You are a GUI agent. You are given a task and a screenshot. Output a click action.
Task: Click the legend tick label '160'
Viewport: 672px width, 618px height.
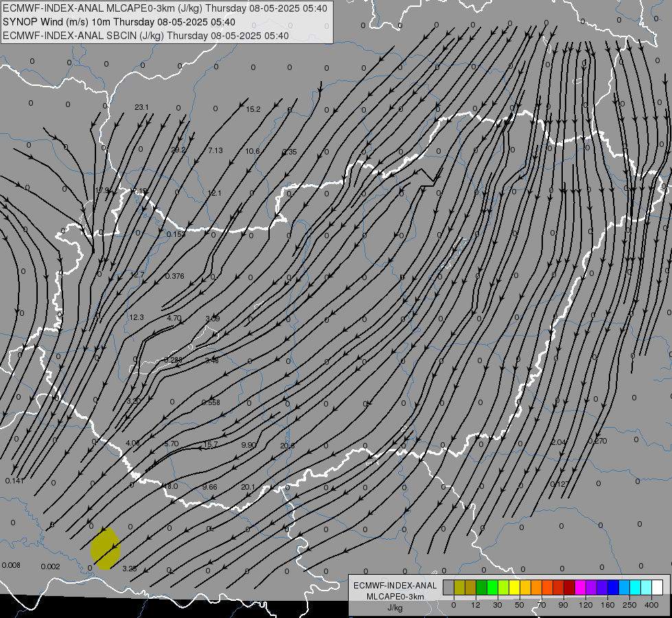pos(607,605)
